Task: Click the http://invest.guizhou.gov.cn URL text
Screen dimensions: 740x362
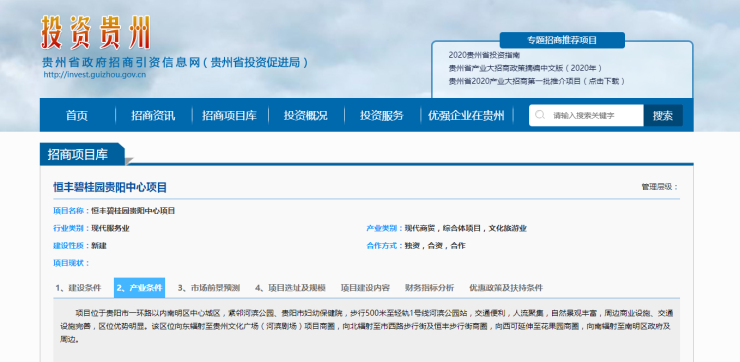Action: (x=95, y=74)
